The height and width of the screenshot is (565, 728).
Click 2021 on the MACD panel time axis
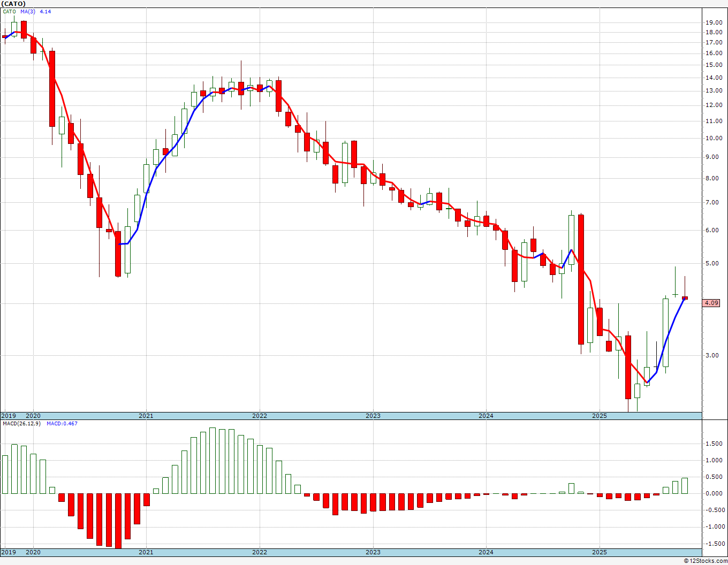146,552
